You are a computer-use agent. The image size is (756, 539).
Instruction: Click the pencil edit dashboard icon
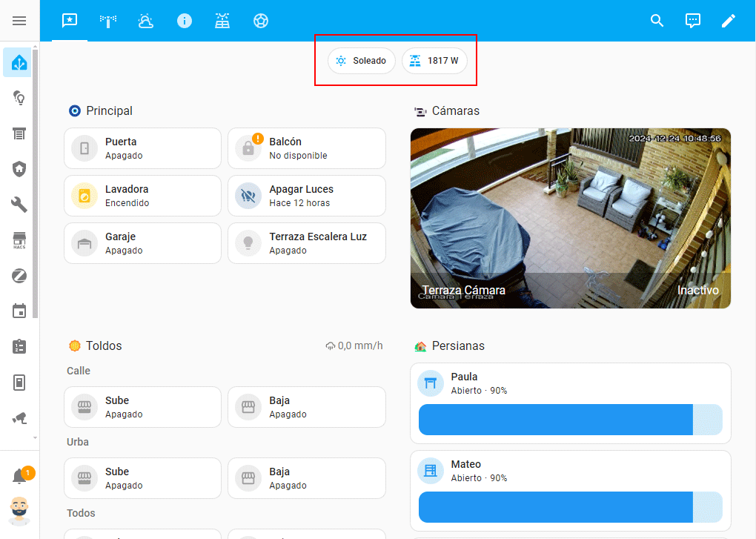[728, 21]
